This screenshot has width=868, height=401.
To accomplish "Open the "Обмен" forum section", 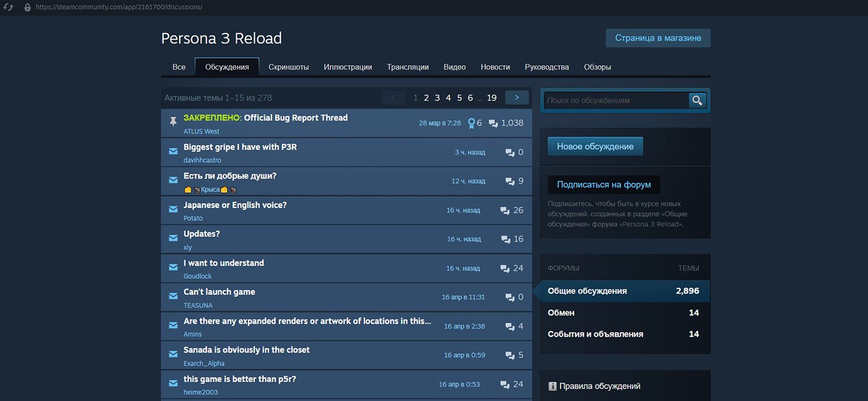I will 560,312.
